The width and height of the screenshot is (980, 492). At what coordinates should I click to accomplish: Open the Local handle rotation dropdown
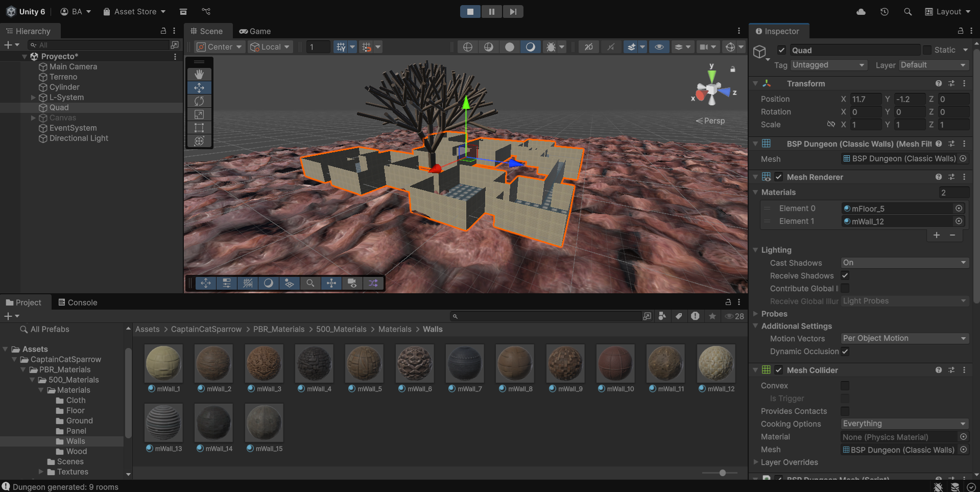click(x=271, y=47)
